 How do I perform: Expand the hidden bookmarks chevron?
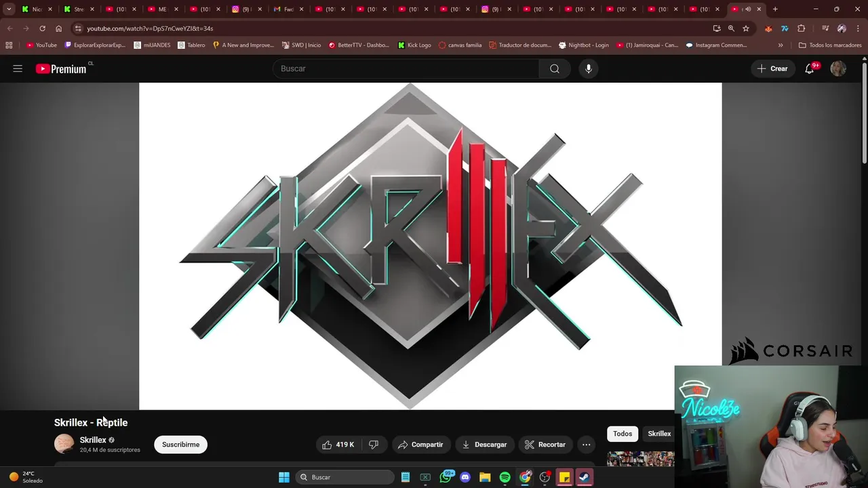click(781, 45)
